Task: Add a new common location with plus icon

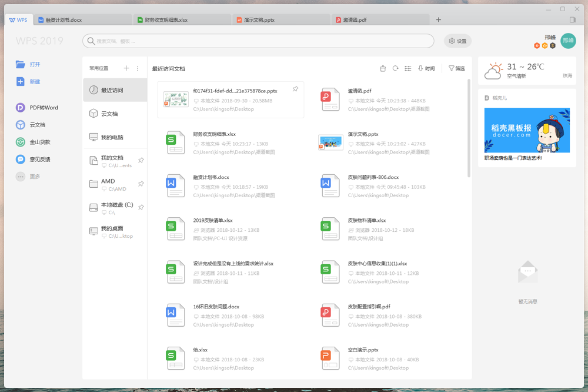Action: [x=126, y=68]
